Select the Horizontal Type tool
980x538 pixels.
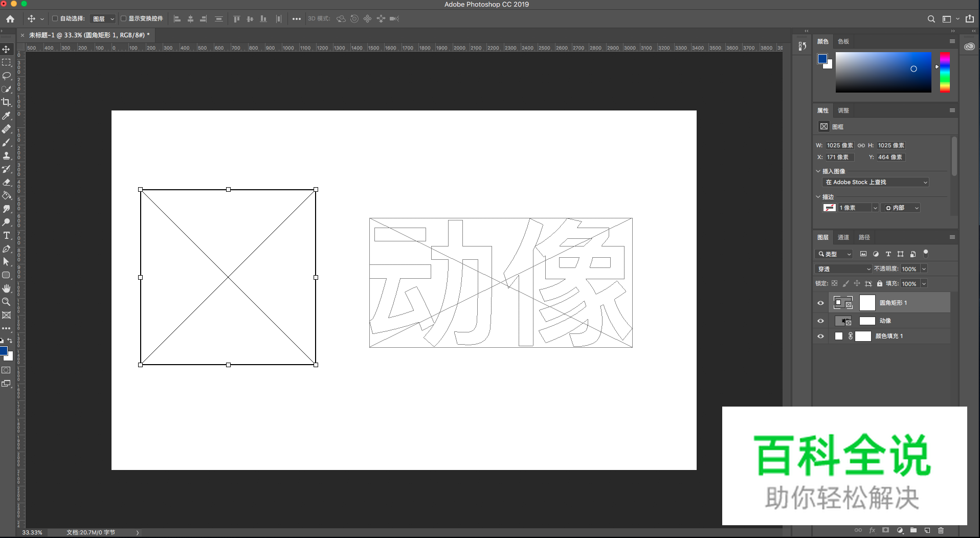7,236
